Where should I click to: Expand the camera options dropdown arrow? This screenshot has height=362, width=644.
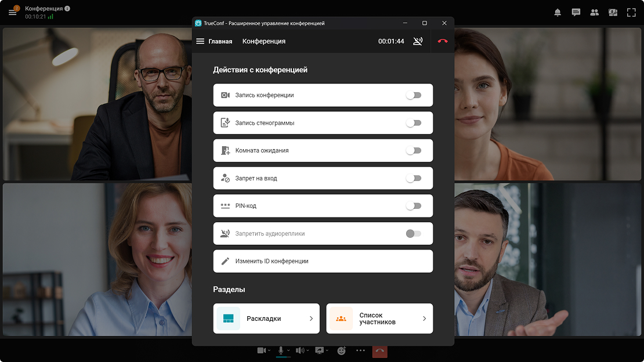(269, 351)
